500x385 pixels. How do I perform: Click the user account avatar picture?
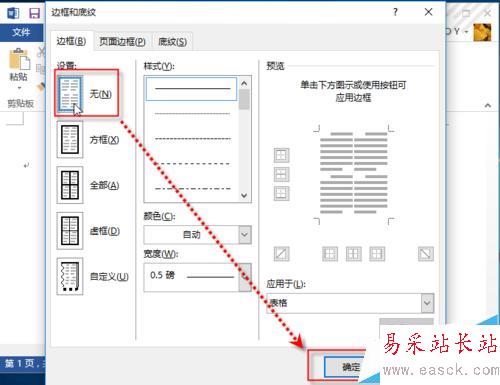(x=482, y=32)
